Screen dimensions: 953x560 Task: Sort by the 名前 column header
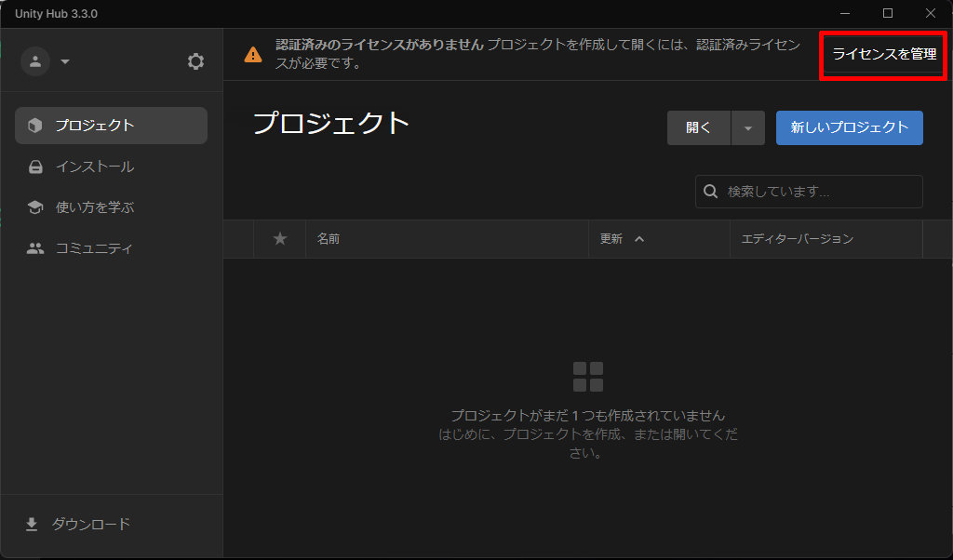[328, 239]
